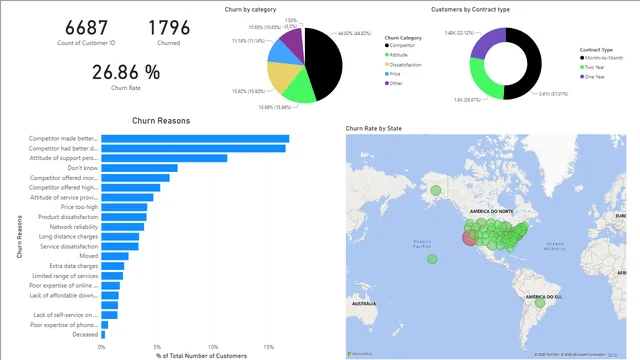Click the Competitor had better d... bar
640x360 pixels.
(x=193, y=149)
